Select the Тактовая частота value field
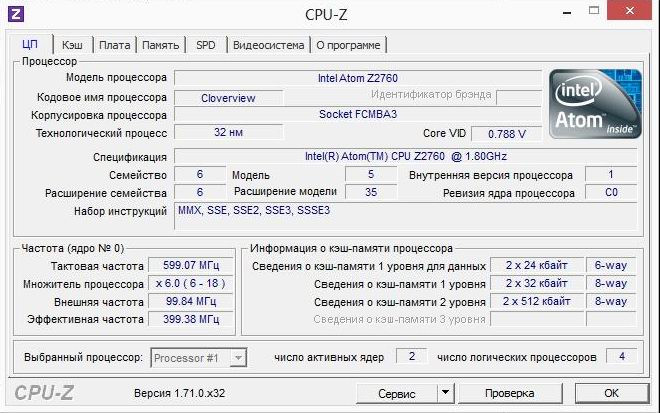Image resolution: width=660 pixels, height=413 pixels. click(x=184, y=265)
